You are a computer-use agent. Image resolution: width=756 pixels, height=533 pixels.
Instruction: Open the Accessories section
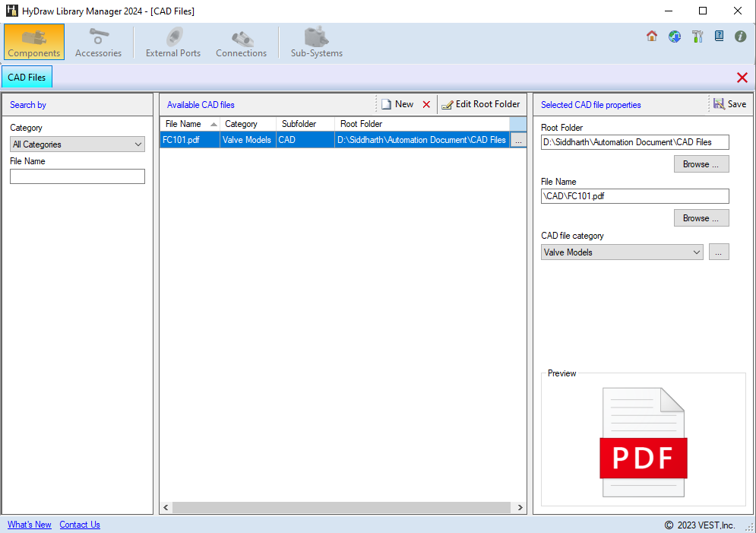pyautogui.click(x=98, y=42)
